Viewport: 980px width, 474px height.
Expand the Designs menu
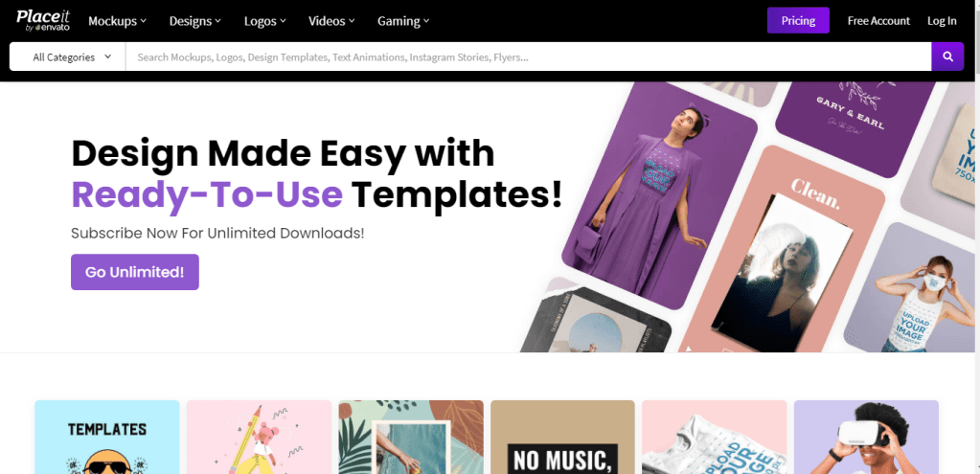[x=195, y=21]
